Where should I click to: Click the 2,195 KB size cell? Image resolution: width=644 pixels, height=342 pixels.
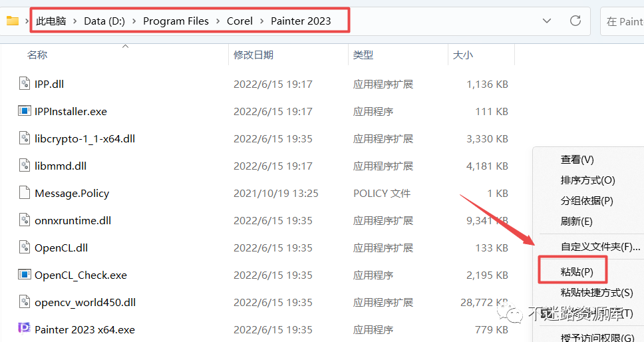(x=487, y=275)
